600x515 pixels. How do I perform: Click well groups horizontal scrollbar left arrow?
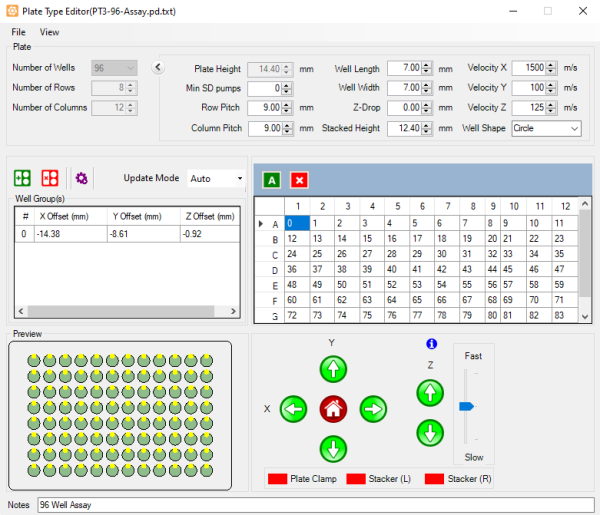click(x=21, y=311)
